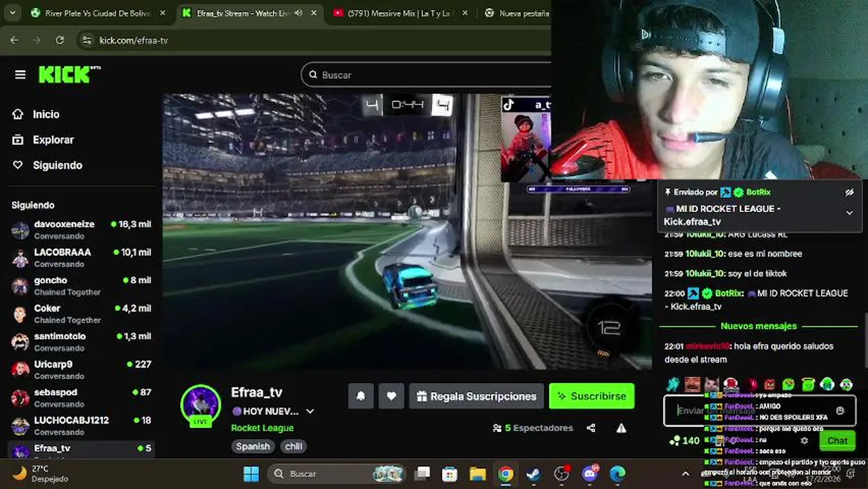Expand the HOY NUEV... stream title
This screenshot has width=868, height=489.
(310, 412)
